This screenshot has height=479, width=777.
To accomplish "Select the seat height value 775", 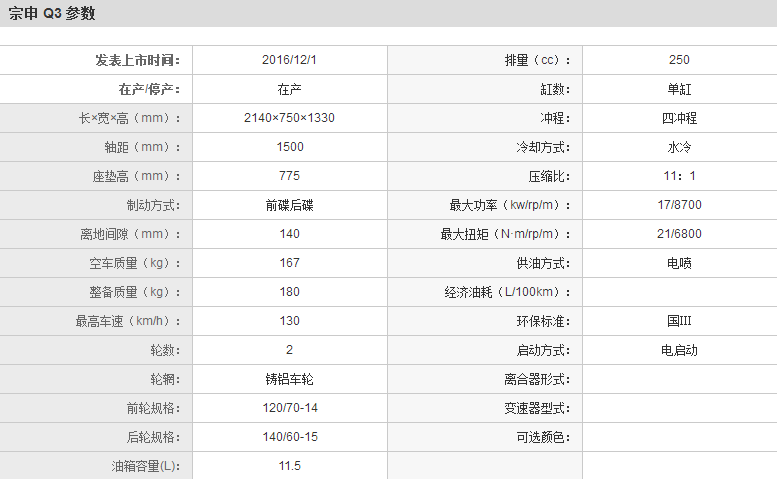I will coord(289,176).
